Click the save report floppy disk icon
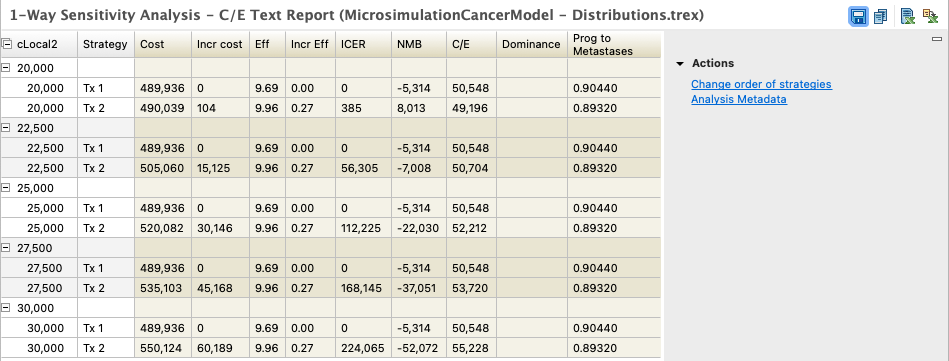The height and width of the screenshot is (361, 949). pos(858,16)
